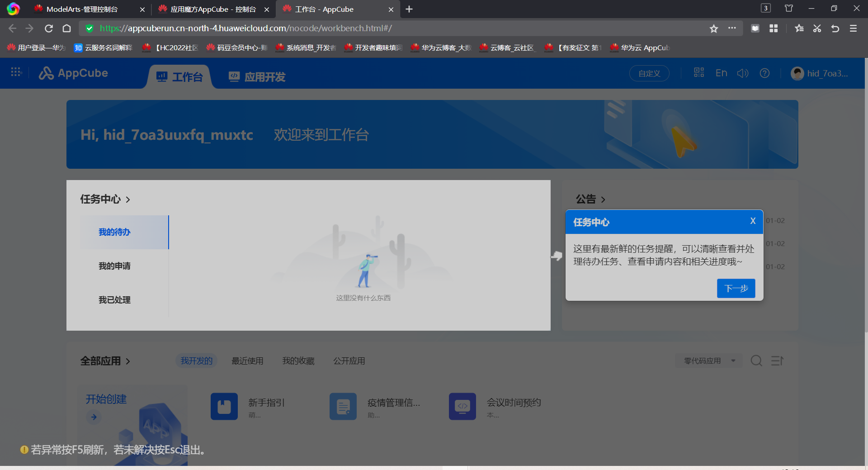Open the 会议时间预约 app icon
868x470 pixels.
pos(462,406)
